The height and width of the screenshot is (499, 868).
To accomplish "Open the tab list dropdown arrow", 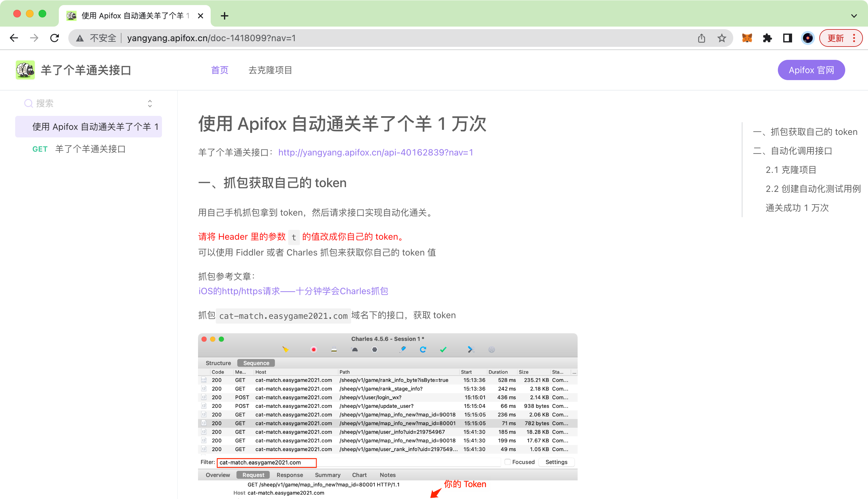I will click(x=854, y=16).
